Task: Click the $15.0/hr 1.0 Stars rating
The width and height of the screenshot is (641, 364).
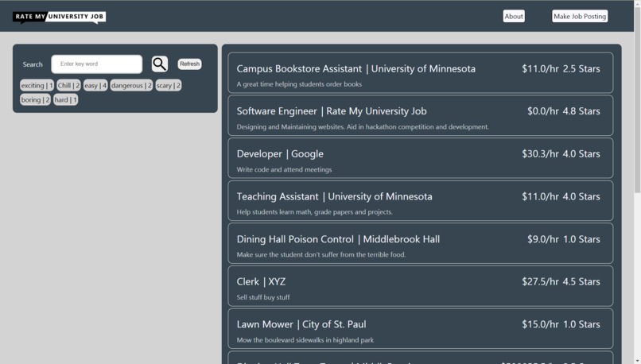Action: 561,324
